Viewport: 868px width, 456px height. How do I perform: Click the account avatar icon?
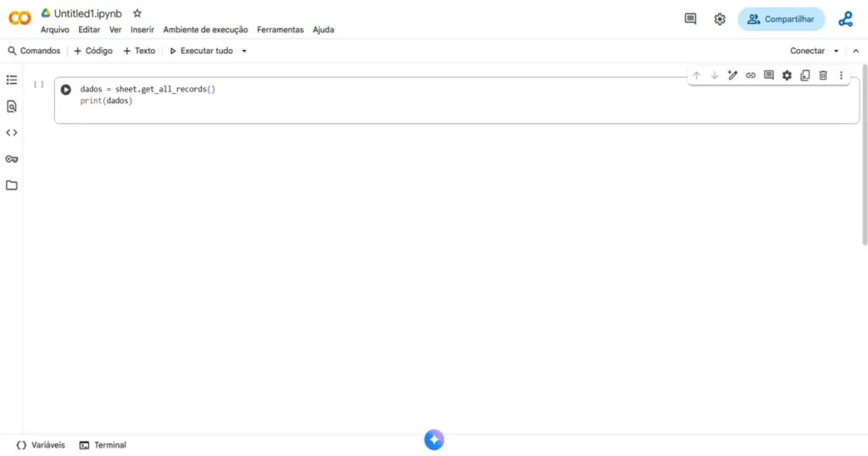pos(845,19)
